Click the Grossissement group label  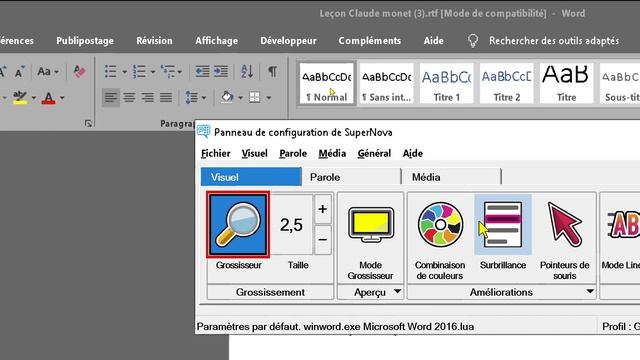(x=270, y=292)
